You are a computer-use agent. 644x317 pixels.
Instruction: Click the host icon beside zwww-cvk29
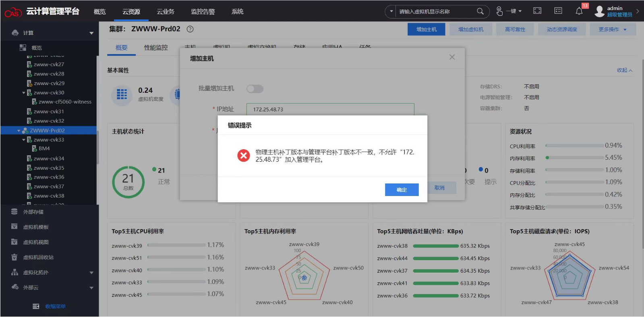[29, 83]
